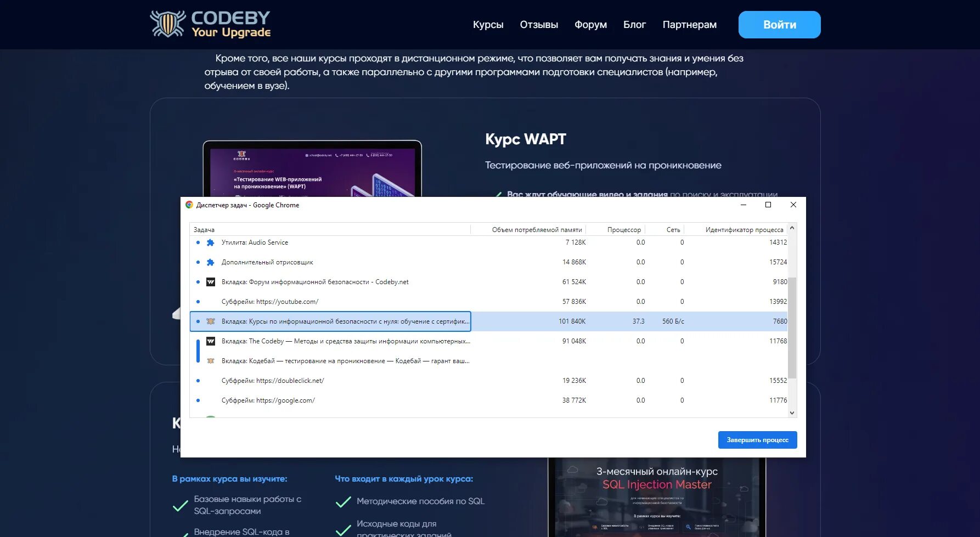
Task: Sort tasks by the Задача column header
Action: pyautogui.click(x=330, y=230)
